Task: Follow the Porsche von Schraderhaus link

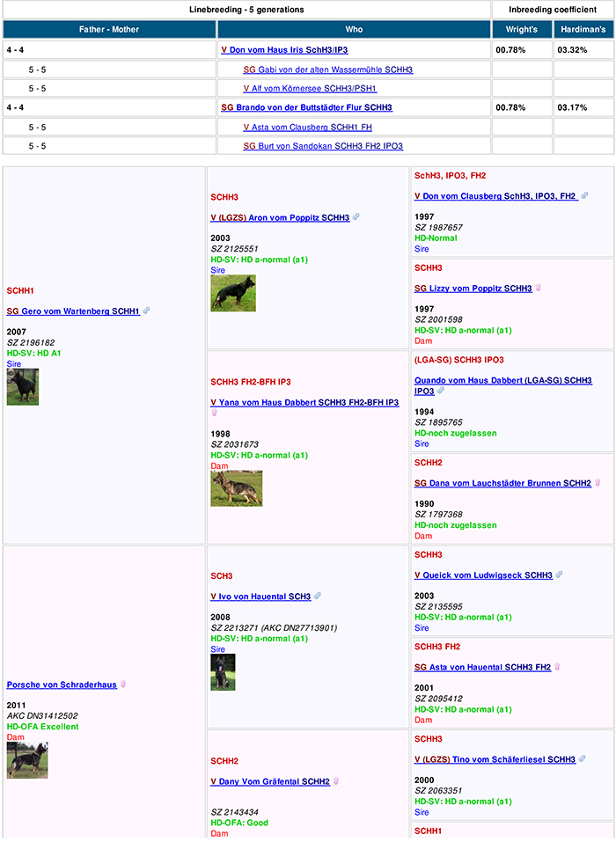Action: point(62,685)
